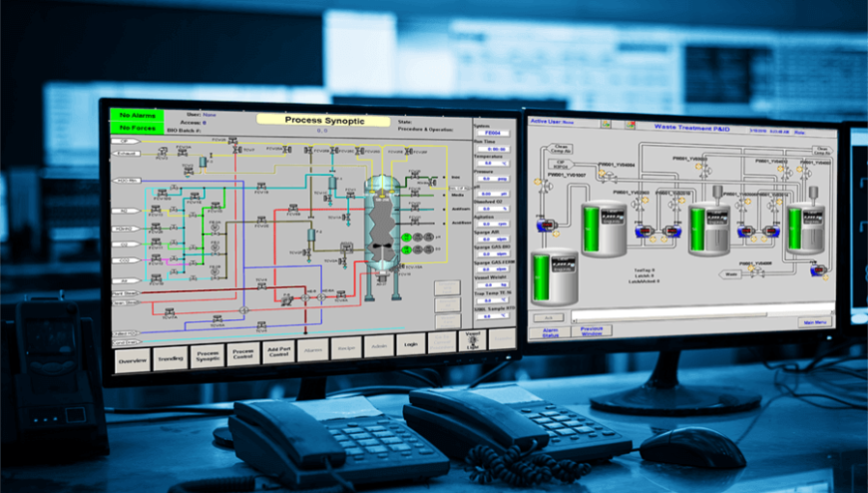Switch to Process Control
Viewport: 868px width, 493px height.
point(243,354)
